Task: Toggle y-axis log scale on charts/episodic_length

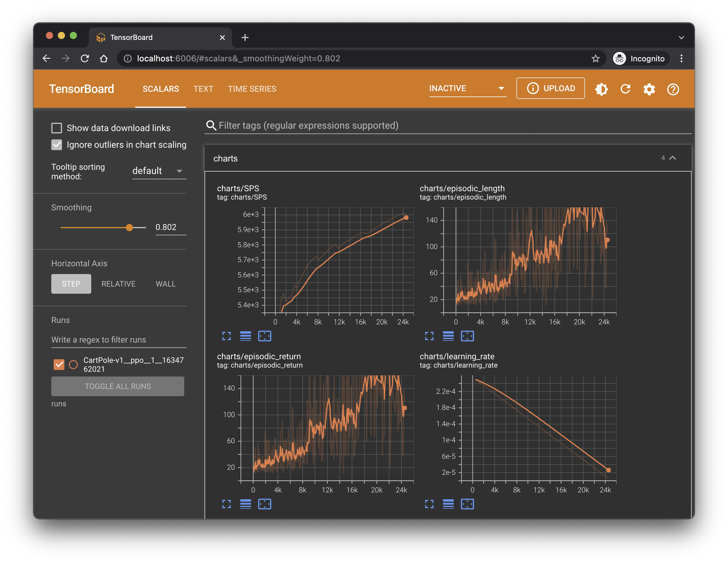Action: [x=448, y=336]
